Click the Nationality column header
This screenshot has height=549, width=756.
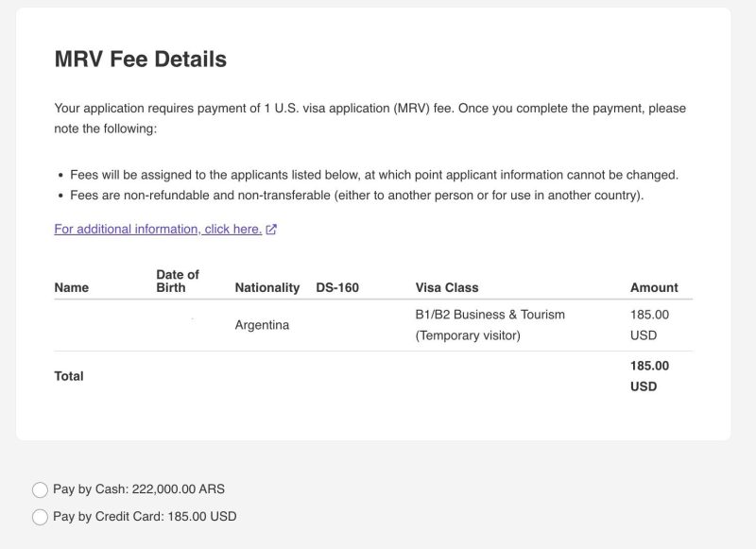click(x=266, y=287)
